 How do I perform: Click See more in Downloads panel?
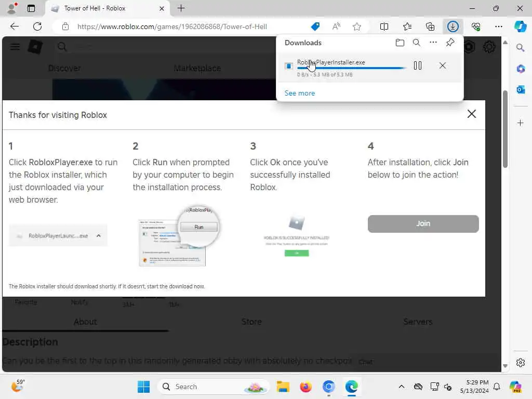tap(300, 93)
